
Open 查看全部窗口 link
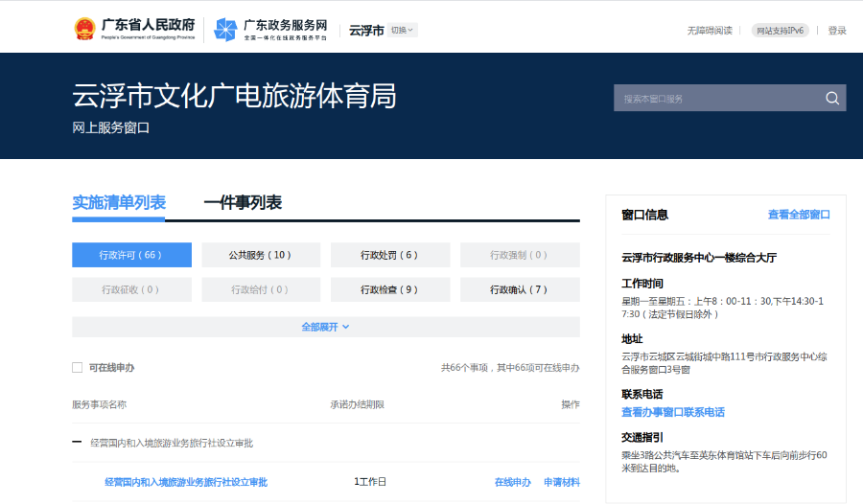[x=798, y=215]
